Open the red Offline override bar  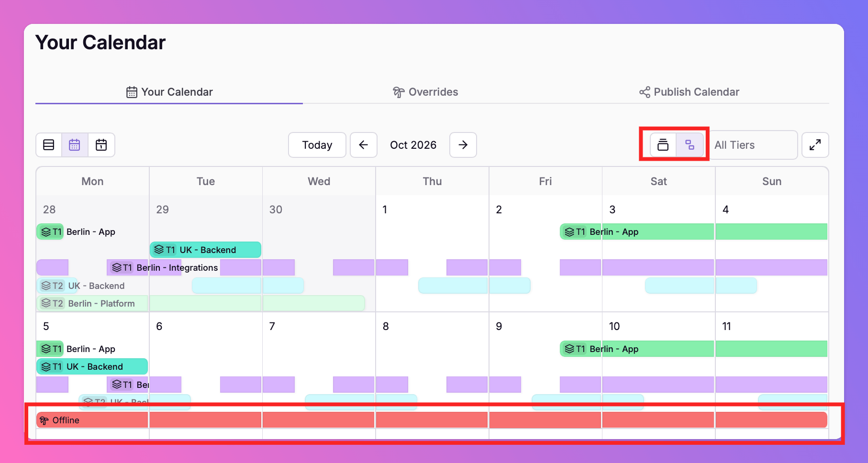pyautogui.click(x=432, y=420)
